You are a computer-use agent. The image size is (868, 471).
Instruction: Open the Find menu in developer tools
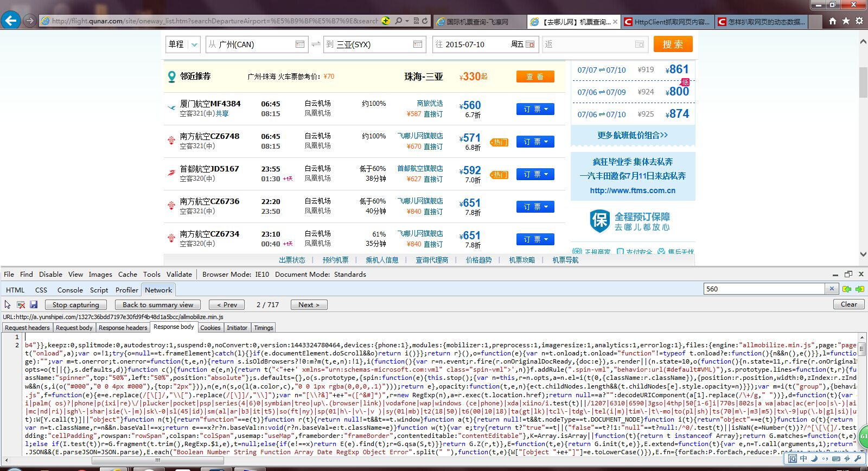point(27,274)
